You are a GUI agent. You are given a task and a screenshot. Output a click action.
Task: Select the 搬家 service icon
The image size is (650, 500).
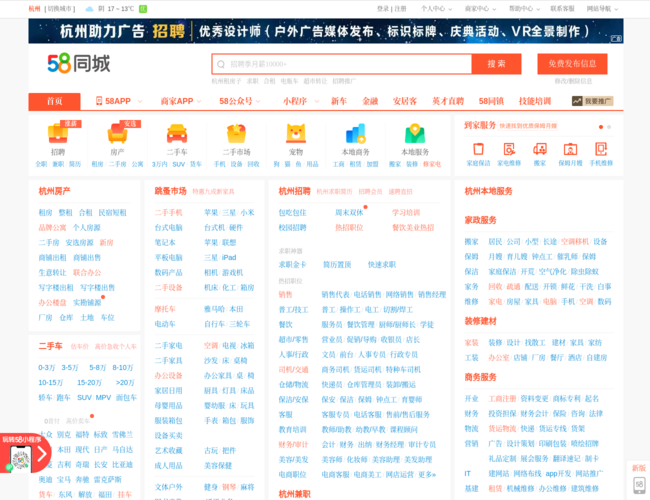click(540, 149)
